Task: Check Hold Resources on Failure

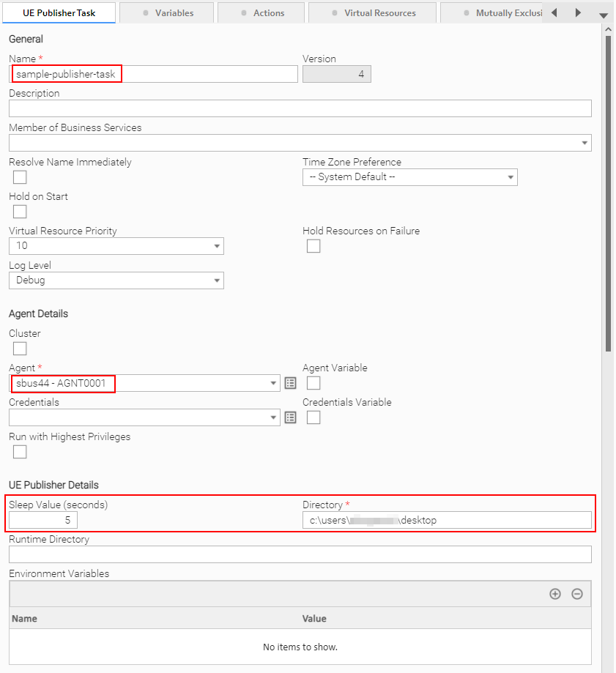Action: (313, 246)
